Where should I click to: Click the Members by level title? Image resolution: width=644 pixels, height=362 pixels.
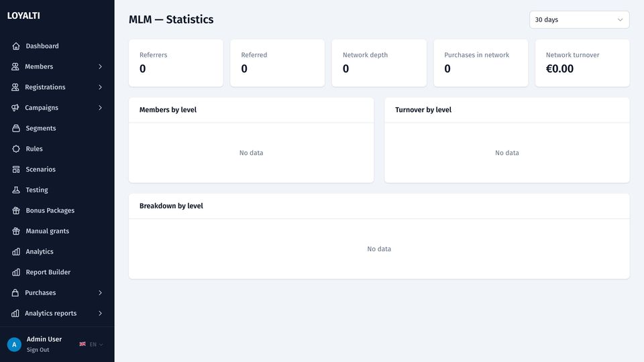[x=168, y=109]
